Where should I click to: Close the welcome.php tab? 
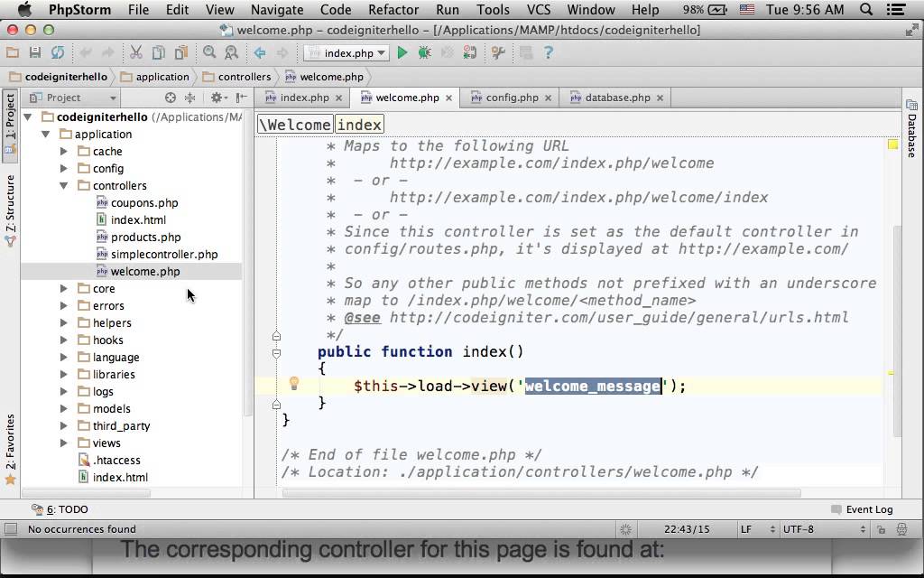(449, 98)
